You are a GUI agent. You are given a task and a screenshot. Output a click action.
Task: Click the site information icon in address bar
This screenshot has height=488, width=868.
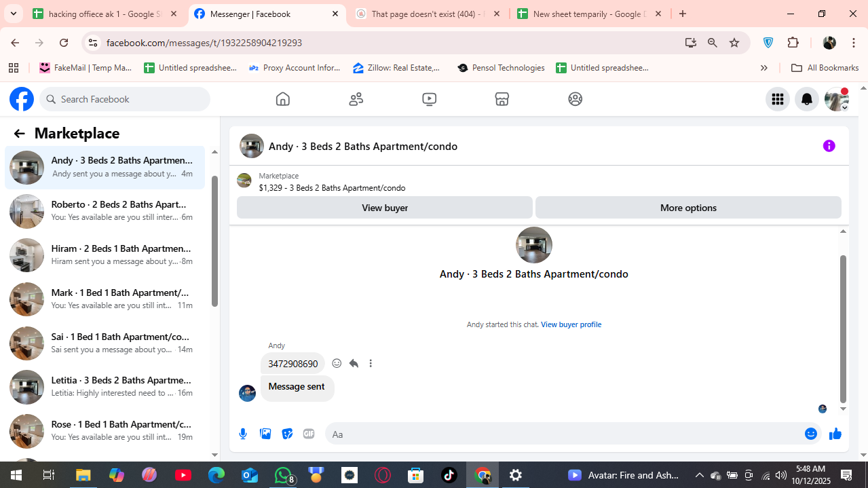[93, 43]
